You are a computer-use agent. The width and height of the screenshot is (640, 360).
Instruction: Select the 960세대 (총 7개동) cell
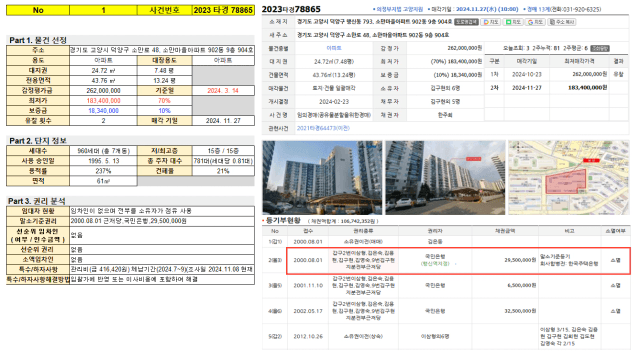point(103,151)
